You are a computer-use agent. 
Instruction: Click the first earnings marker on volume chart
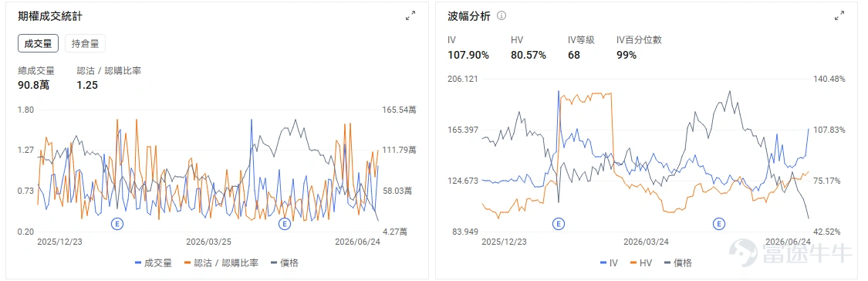[x=117, y=223]
